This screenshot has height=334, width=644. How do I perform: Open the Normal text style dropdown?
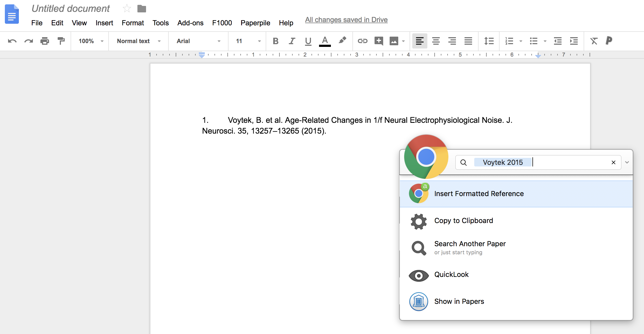(x=139, y=41)
